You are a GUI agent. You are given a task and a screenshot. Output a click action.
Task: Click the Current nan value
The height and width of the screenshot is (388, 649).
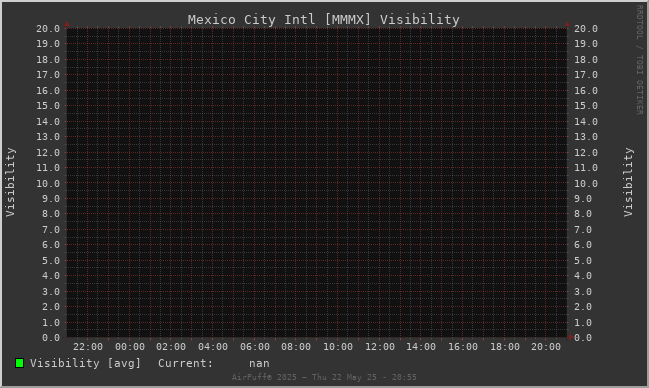(x=259, y=364)
